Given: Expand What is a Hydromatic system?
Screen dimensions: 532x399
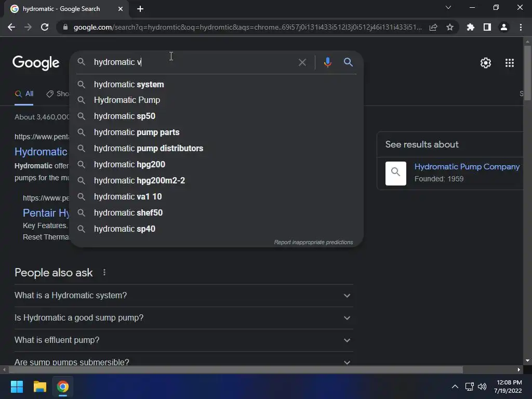Looking at the screenshot, I should pos(183,296).
